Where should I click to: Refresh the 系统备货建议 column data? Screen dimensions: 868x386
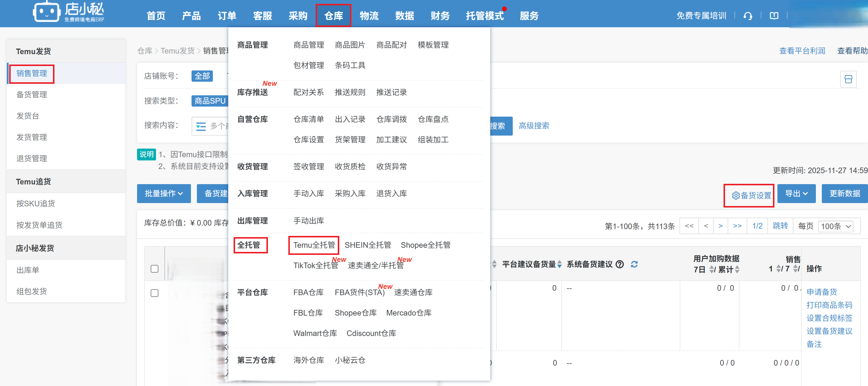coord(635,265)
